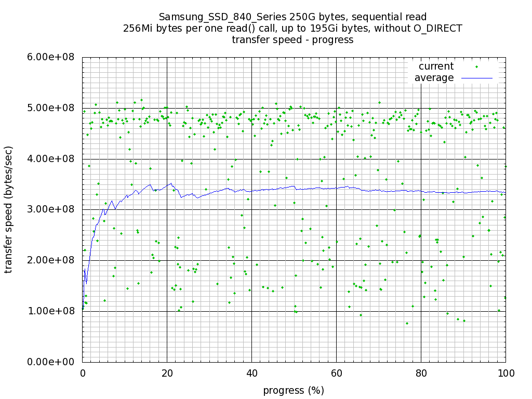This screenshot has height=399, width=532.
Task: Click the 'current' legend label
Action: [436, 66]
